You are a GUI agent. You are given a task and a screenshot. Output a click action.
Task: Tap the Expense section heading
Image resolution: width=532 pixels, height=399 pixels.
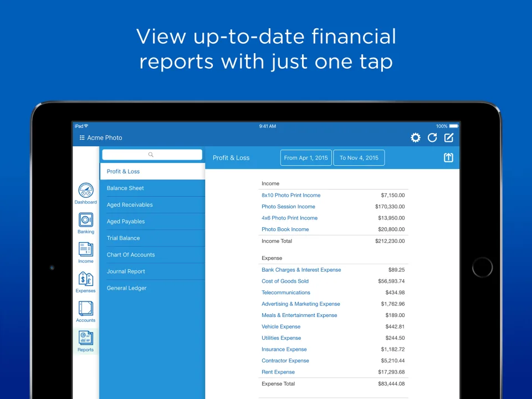[272, 258]
